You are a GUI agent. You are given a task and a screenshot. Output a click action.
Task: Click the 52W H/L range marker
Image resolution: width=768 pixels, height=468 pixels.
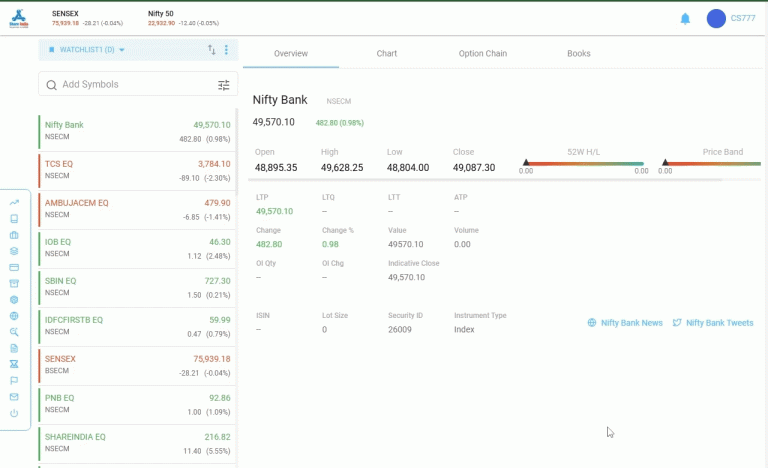(526, 162)
